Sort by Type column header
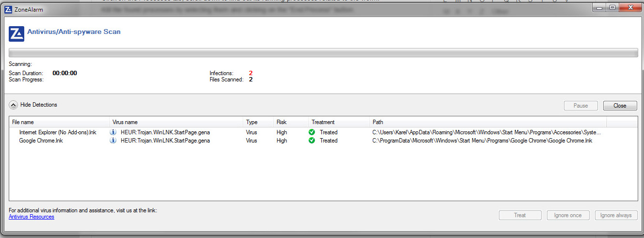Image resolution: width=644 pixels, height=238 pixels. [258, 122]
